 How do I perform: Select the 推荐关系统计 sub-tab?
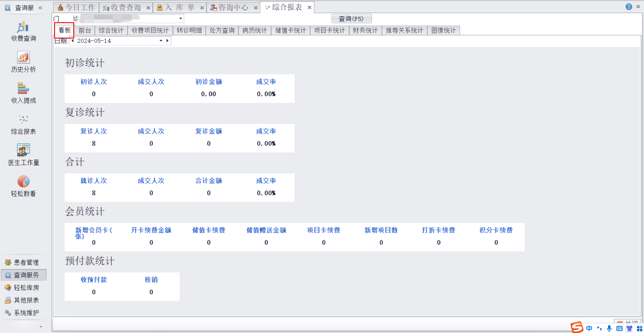(404, 31)
